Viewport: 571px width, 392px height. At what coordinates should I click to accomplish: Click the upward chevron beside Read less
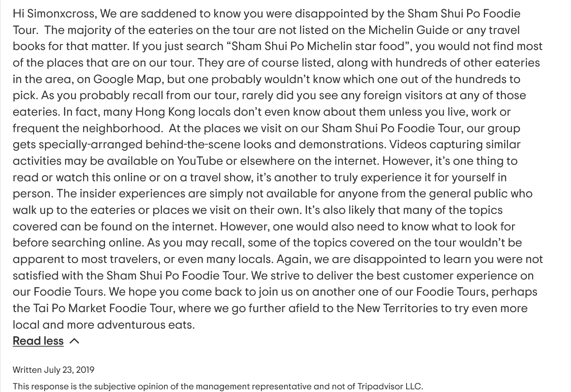pyautogui.click(x=75, y=341)
